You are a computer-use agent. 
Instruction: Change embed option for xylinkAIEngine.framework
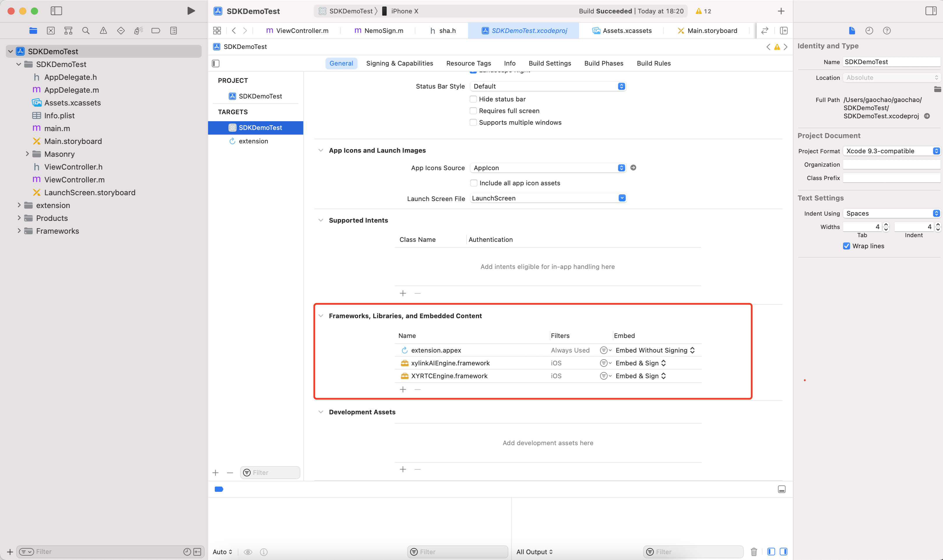640,363
